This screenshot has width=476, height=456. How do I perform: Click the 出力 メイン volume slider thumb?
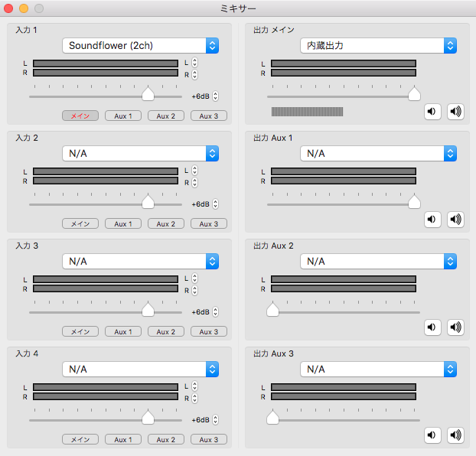pyautogui.click(x=414, y=94)
